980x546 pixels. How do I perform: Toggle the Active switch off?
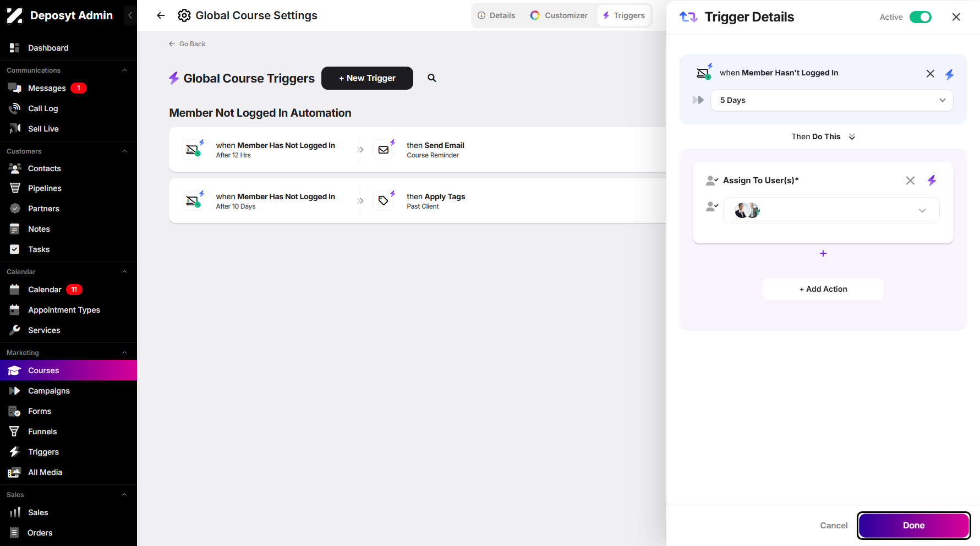tap(921, 17)
